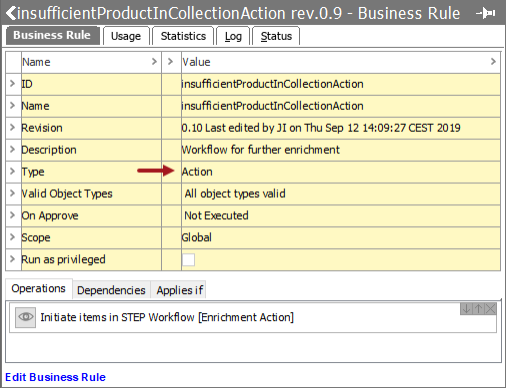Remove the operation with the X icon
Screen dimensions: 507x388
(490, 309)
